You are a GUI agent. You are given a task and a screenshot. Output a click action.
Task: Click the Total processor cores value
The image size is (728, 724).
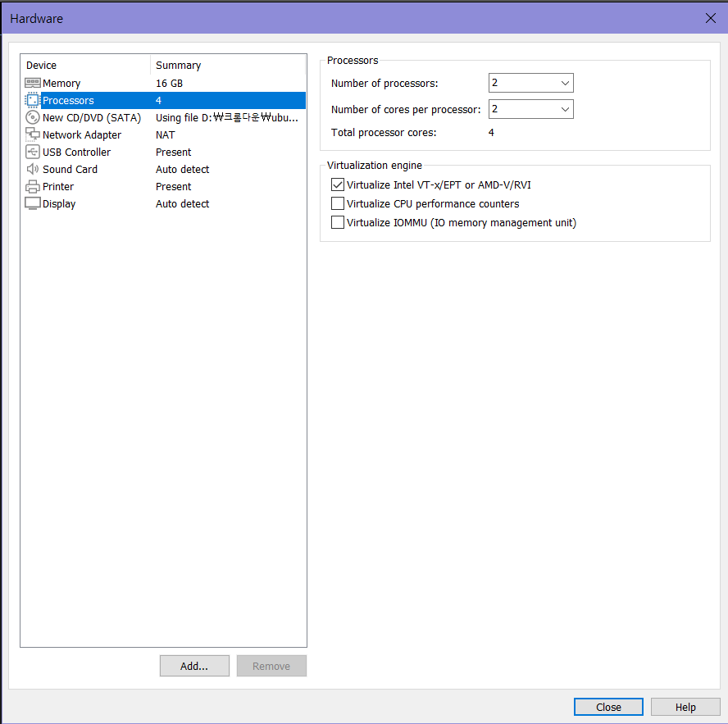[491, 133]
